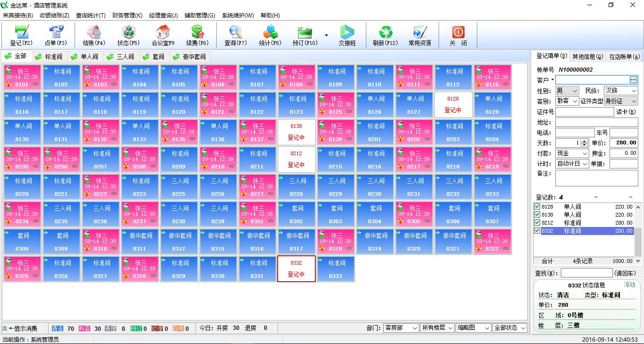This screenshot has width=644, height=344.
Task: Select 三人间 room tile 8225
Action: click(178, 187)
